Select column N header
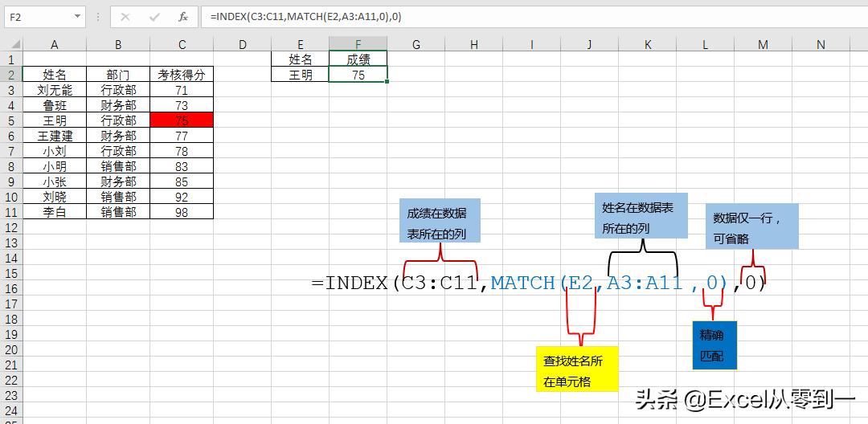This screenshot has width=868, height=424. [821, 45]
